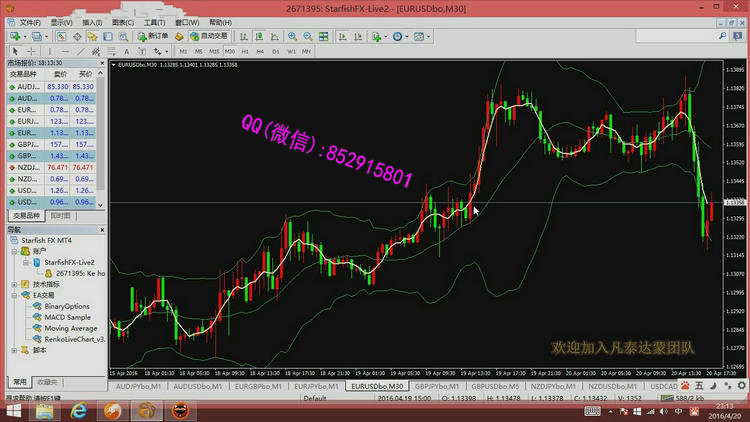Image resolution: width=750 pixels, height=422 pixels.
Task: Expand the 技术指标 tree node
Action: [14, 284]
